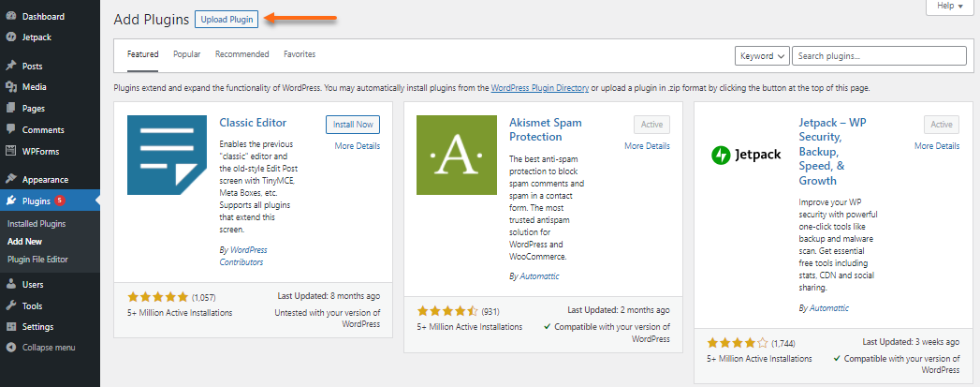
Task: Switch to the Featured tab
Action: 142,54
